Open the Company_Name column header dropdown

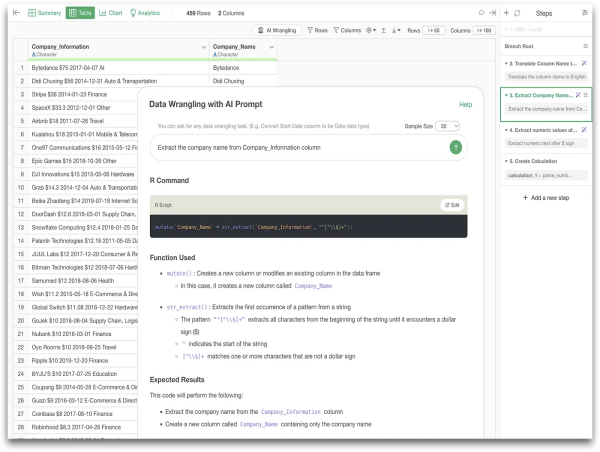point(272,47)
